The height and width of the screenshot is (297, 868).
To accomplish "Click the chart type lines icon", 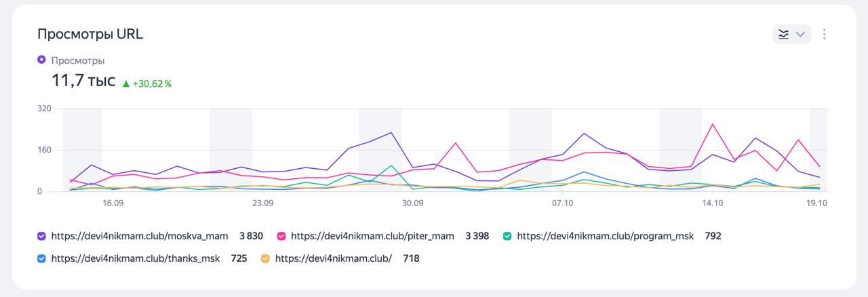I will (x=784, y=34).
